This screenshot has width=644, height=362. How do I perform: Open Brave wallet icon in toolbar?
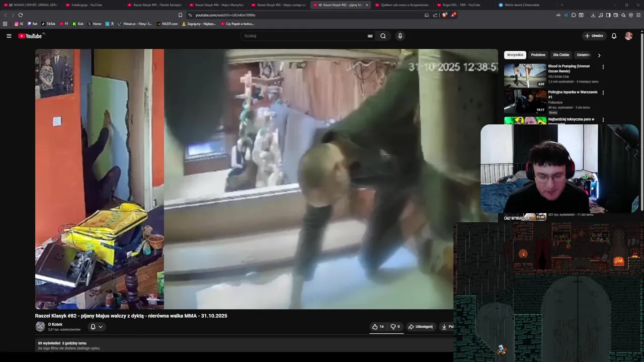[616, 15]
